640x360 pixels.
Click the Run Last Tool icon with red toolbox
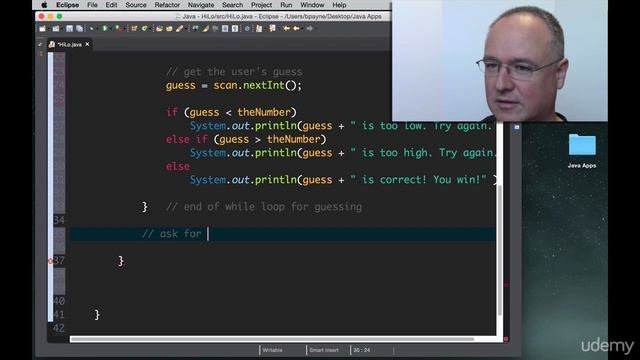pos(118,29)
